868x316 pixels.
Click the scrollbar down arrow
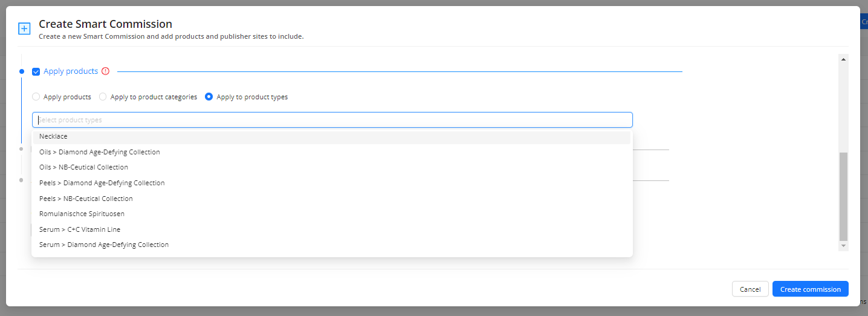click(x=844, y=246)
